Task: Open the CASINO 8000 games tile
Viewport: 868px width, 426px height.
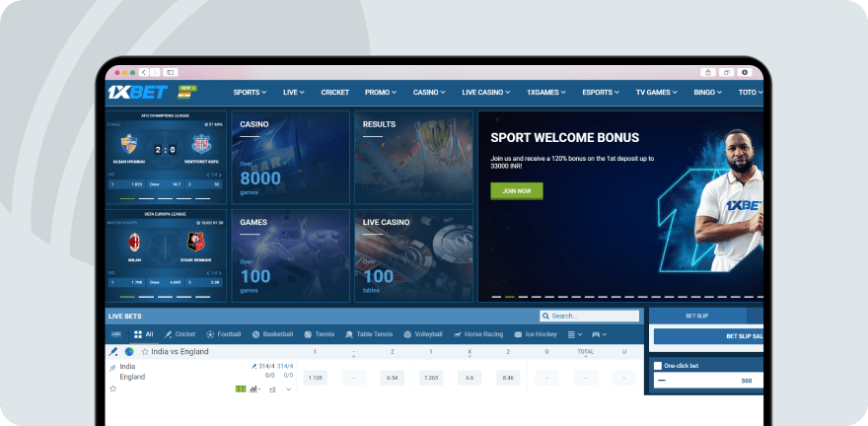Action: (x=291, y=158)
